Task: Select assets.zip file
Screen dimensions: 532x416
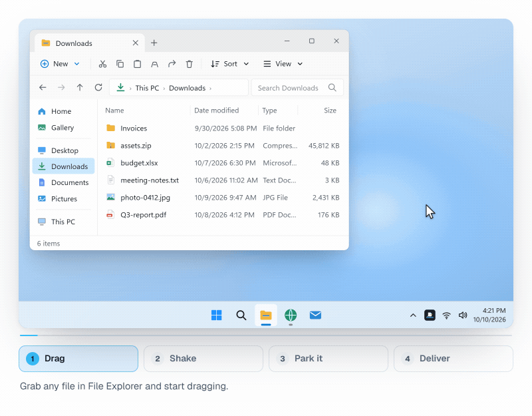Action: [223, 146]
